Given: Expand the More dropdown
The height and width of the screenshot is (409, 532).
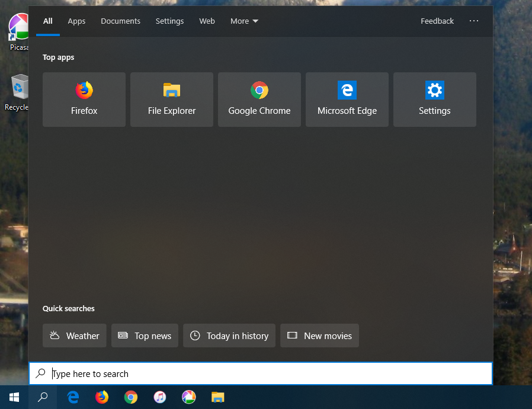Looking at the screenshot, I should pyautogui.click(x=244, y=21).
